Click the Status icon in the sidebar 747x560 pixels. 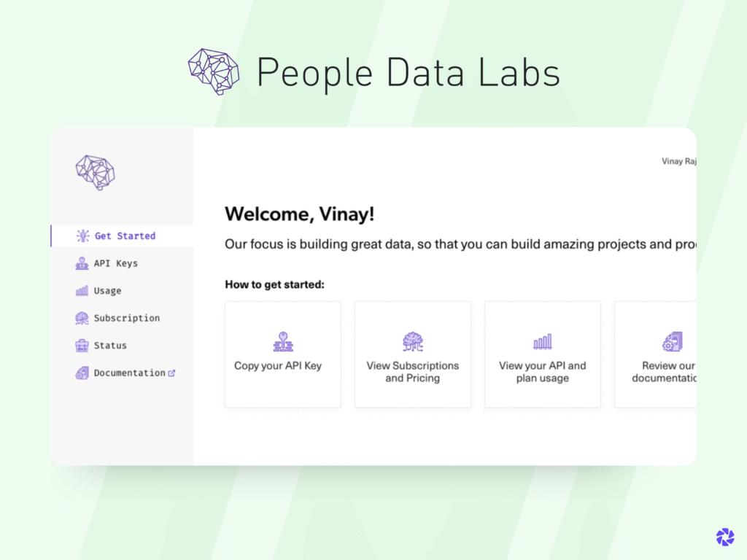tap(82, 345)
